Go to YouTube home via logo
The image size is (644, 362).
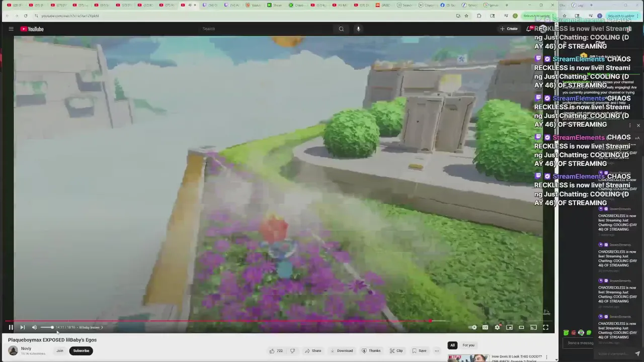[32, 29]
